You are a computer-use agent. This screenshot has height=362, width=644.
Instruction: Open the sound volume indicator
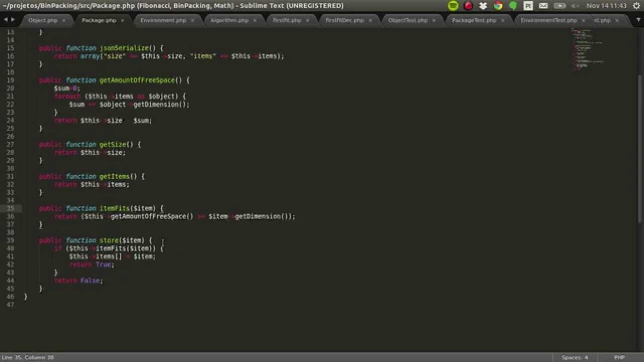click(576, 6)
